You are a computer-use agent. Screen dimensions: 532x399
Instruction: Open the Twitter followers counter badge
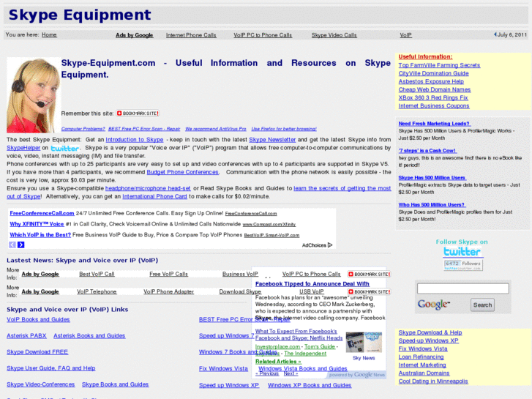coord(462,265)
